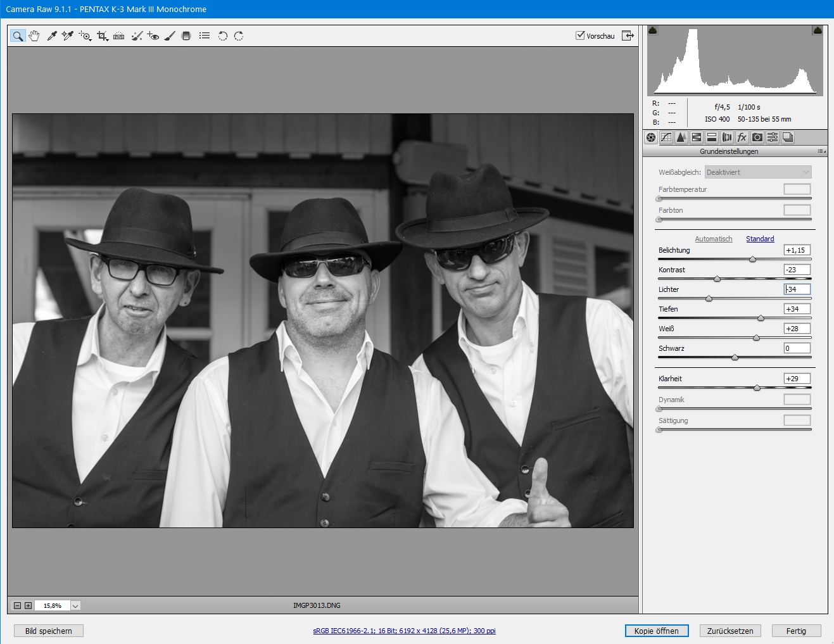Open workflow options sRGB link
Image resolution: width=834 pixels, height=644 pixels.
pos(404,631)
